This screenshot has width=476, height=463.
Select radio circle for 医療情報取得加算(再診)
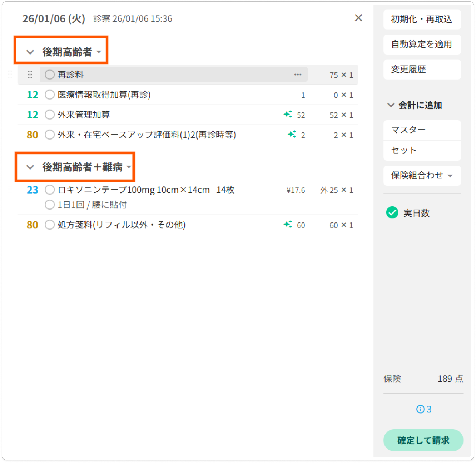coord(50,95)
